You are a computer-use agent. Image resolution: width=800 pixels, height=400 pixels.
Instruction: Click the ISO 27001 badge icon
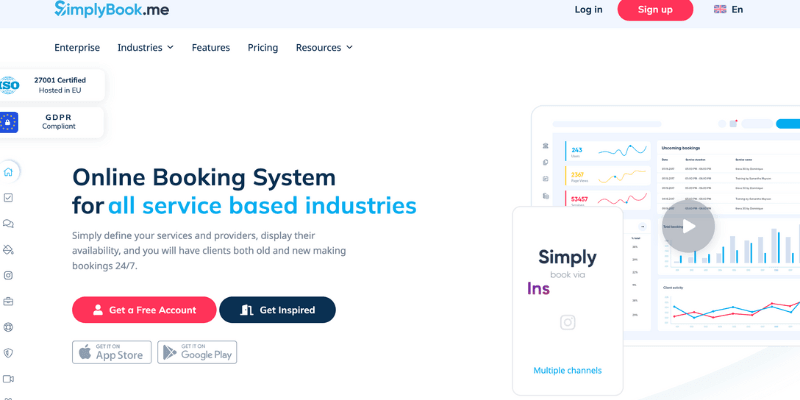(9, 85)
